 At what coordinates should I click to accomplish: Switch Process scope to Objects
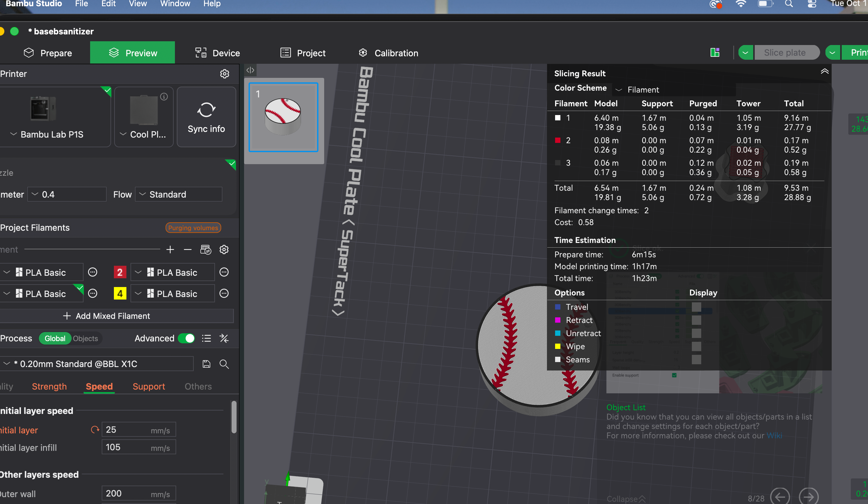click(x=85, y=338)
